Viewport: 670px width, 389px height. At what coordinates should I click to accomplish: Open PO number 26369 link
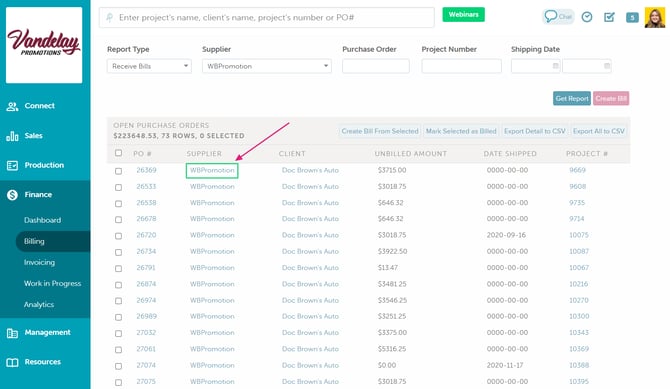146,170
